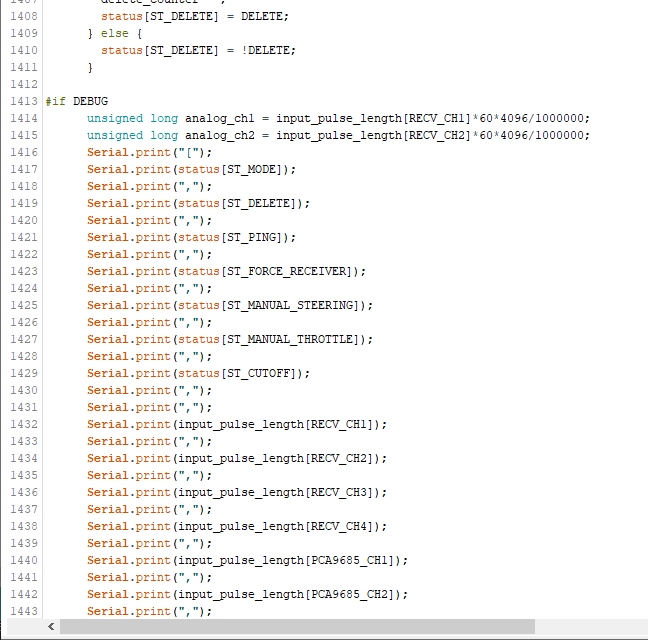The width and height of the screenshot is (648, 640).
Task: Click the closing brace on line 1411
Action: [90, 67]
